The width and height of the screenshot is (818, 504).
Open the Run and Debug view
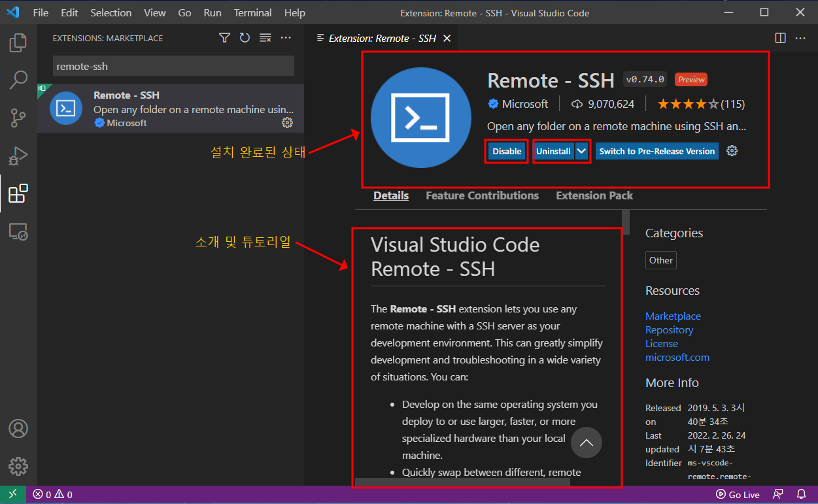pyautogui.click(x=18, y=156)
